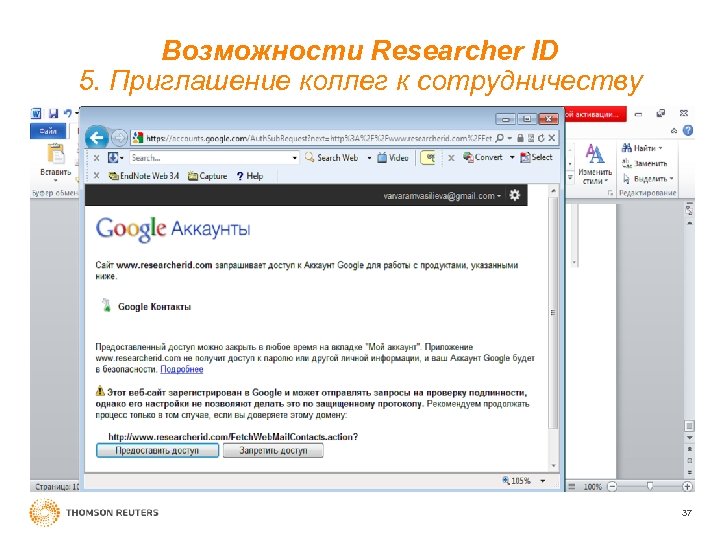The image size is (720, 540).
Task: Click Word's previous page browse button
Action: click(689, 449)
